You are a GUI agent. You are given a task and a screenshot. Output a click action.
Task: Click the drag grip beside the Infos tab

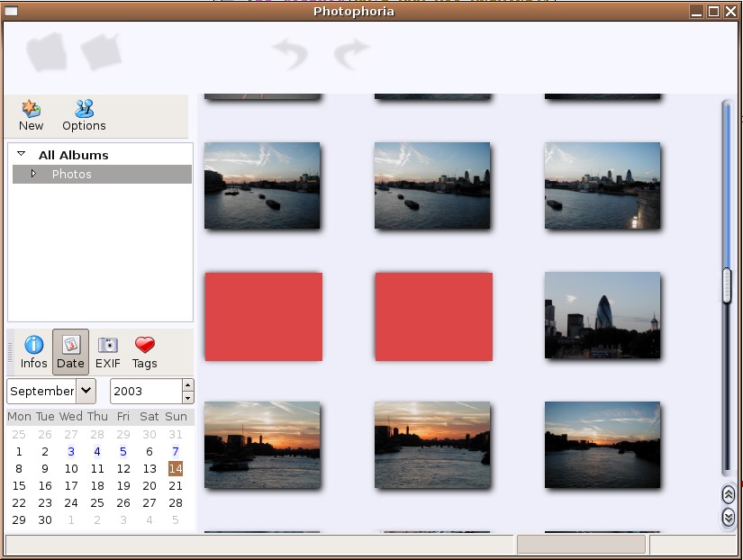10,352
